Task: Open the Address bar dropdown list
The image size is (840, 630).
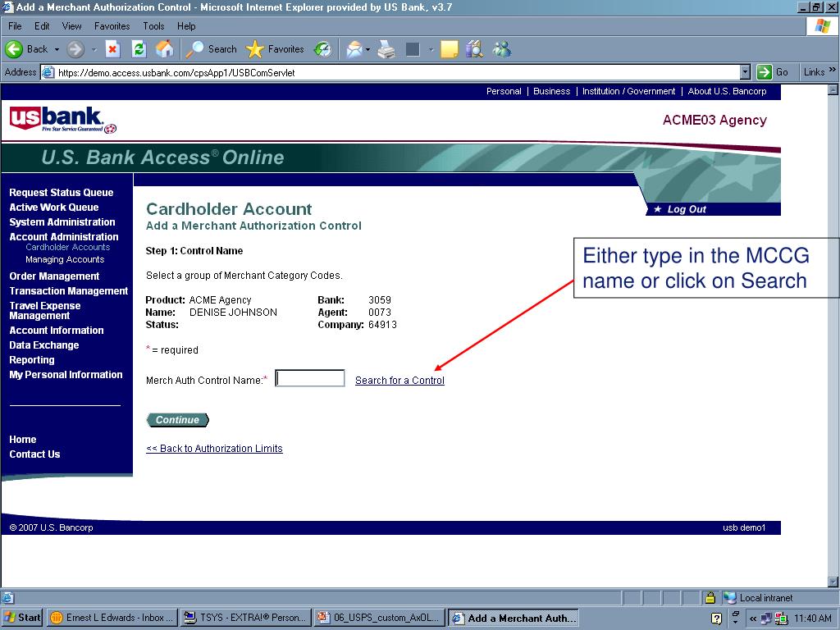Action: [745, 72]
